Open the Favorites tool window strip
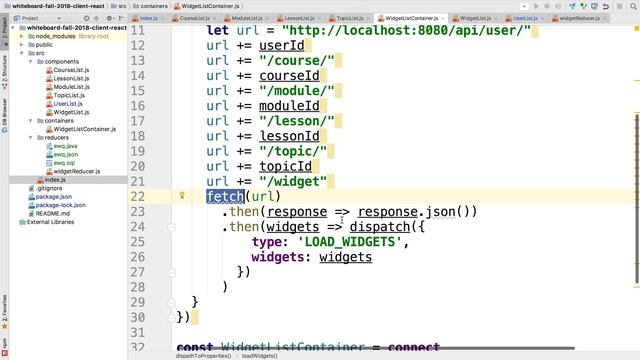 pyautogui.click(x=4, y=311)
